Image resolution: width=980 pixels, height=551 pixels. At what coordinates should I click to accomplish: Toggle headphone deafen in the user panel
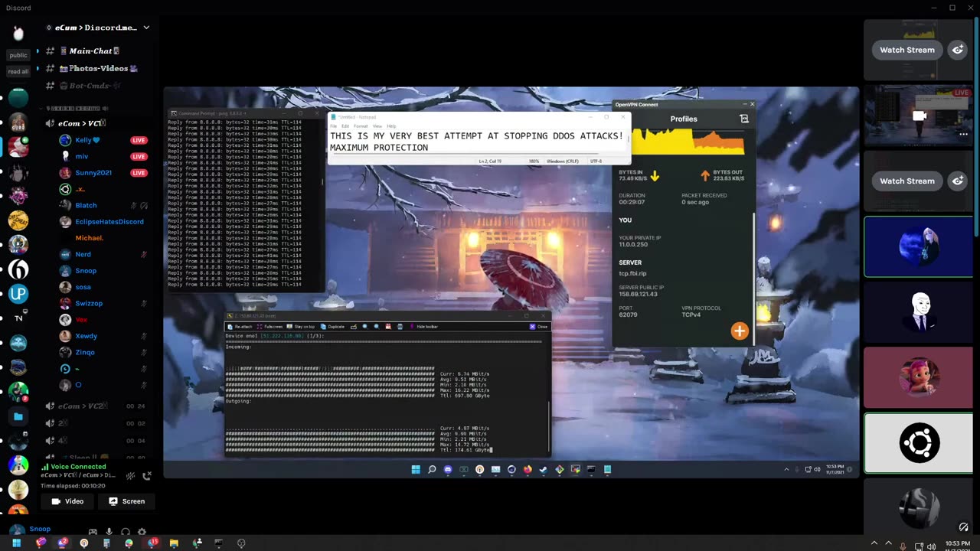pyautogui.click(x=125, y=532)
